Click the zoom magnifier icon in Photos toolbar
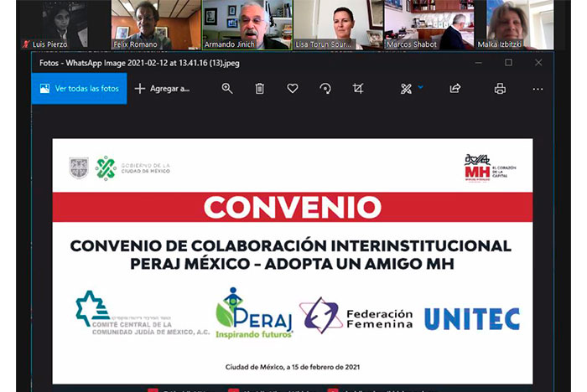The width and height of the screenshot is (587, 392). coord(227,89)
